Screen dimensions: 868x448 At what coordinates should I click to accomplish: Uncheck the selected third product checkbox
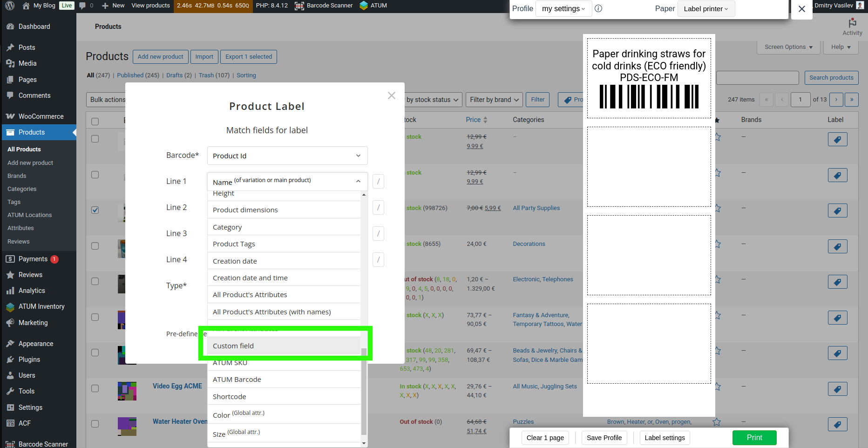click(95, 210)
